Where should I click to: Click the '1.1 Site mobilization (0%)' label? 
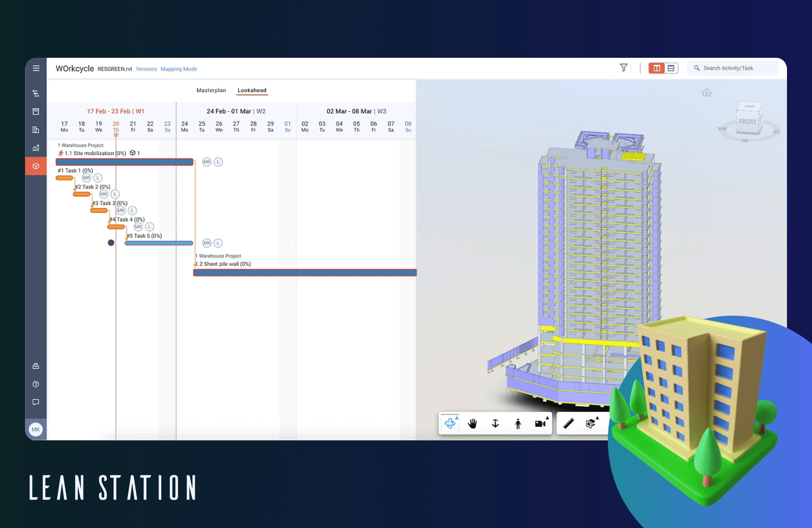point(95,153)
